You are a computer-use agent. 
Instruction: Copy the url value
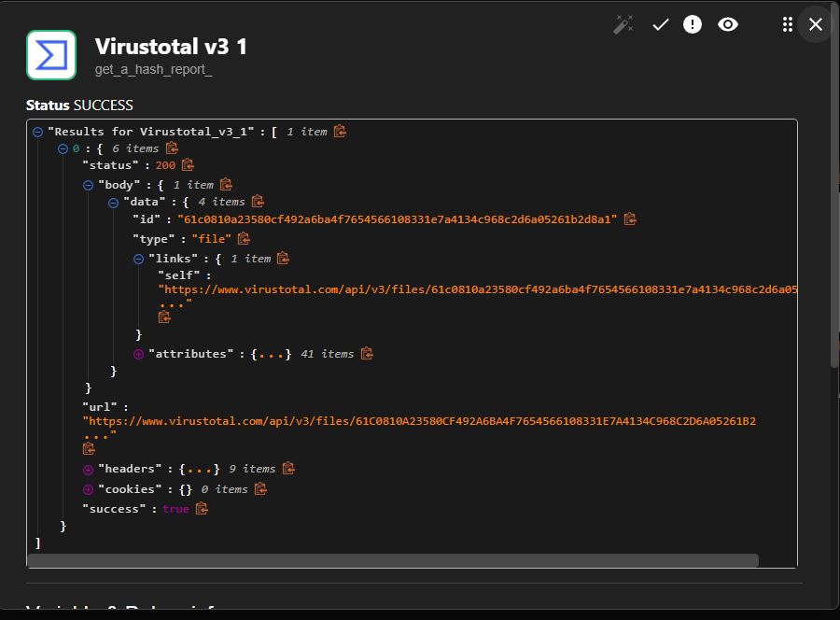(89, 449)
